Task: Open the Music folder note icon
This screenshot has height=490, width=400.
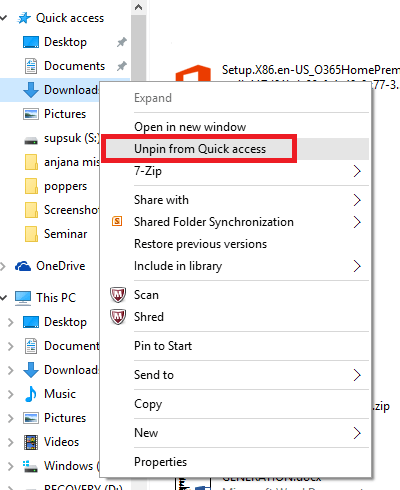Action: (31, 394)
